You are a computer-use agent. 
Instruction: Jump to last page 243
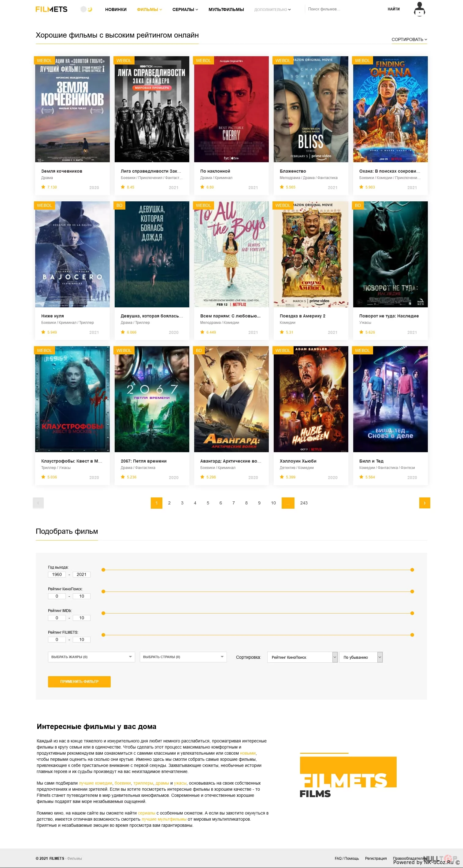[304, 503]
